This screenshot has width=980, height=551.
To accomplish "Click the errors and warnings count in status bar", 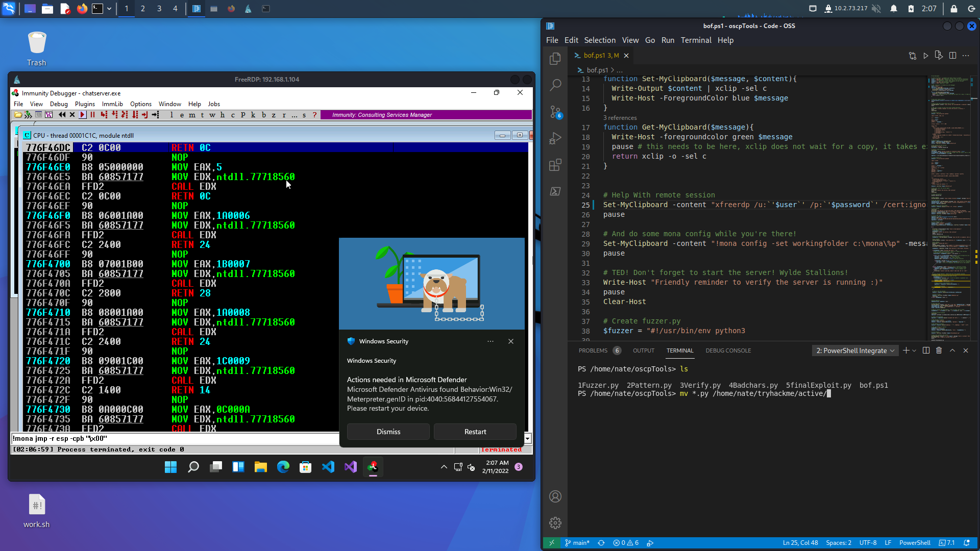I will pyautogui.click(x=626, y=543).
